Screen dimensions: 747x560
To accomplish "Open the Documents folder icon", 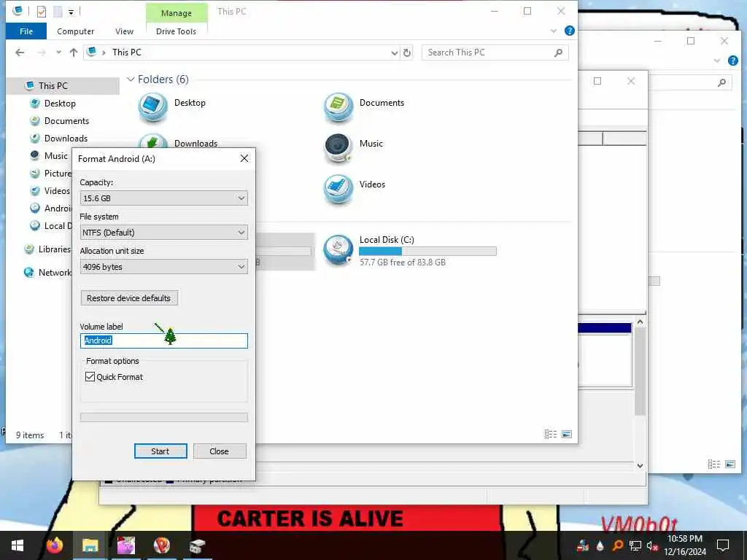I will point(338,107).
